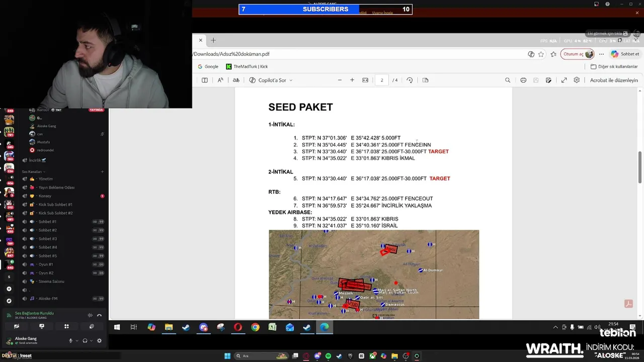Viewport: 644px width, 362px height.
Task: Open the Read aloud tool in PDF toolbar
Action: point(220,80)
